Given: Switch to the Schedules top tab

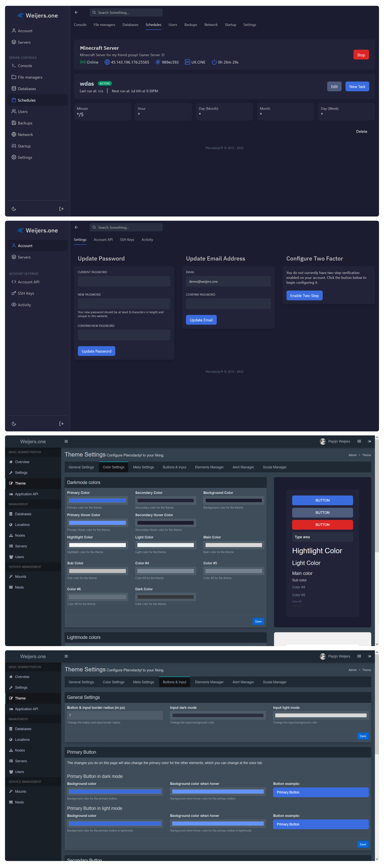Looking at the screenshot, I should click(x=153, y=25).
